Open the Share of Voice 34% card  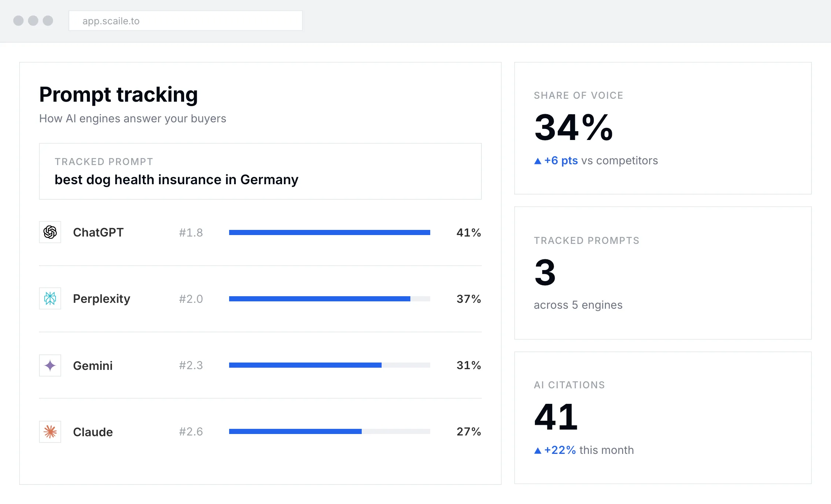tap(663, 128)
